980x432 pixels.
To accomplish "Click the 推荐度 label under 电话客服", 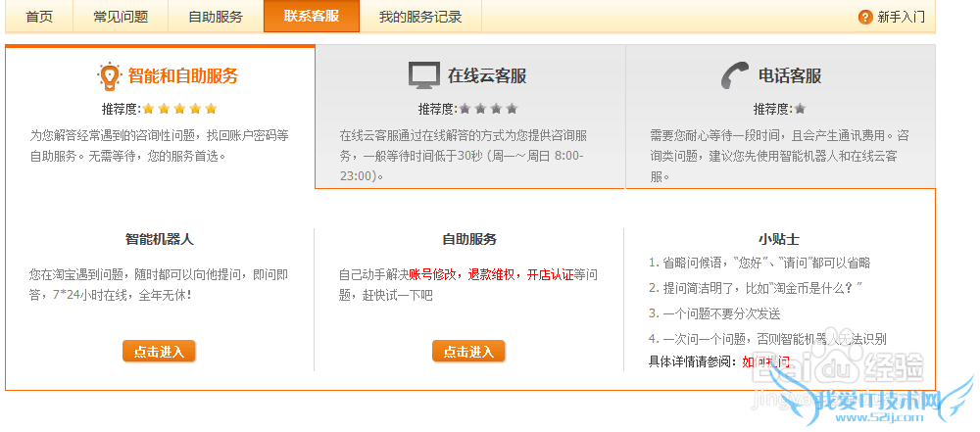I will pos(773,109).
